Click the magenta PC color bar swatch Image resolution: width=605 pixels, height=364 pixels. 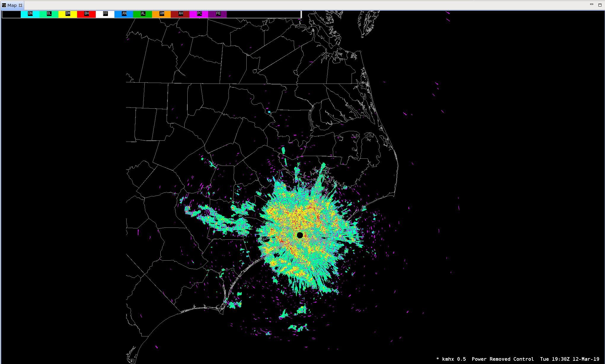coord(199,14)
